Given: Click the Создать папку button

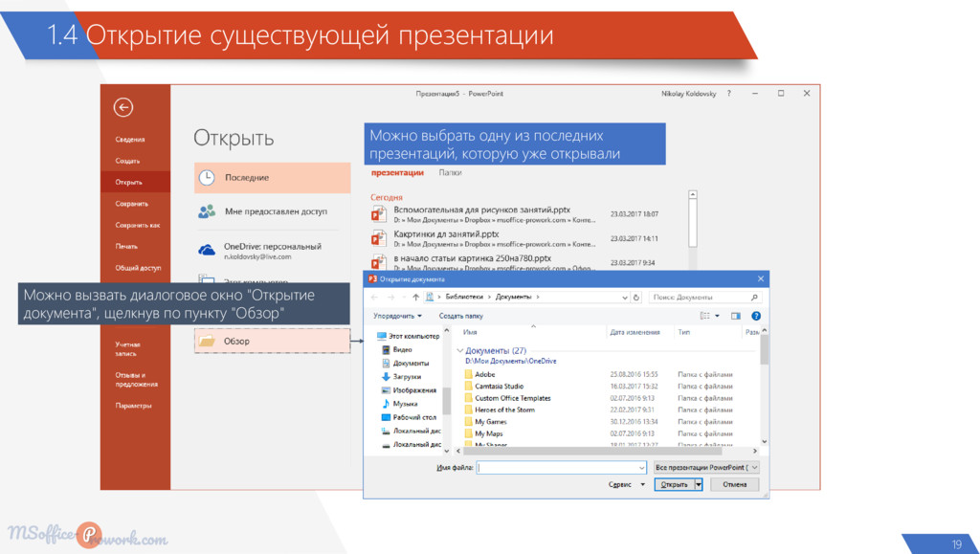Looking at the screenshot, I should (460, 316).
